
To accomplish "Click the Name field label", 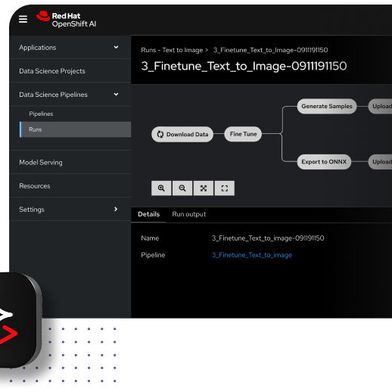I will pyautogui.click(x=150, y=238).
